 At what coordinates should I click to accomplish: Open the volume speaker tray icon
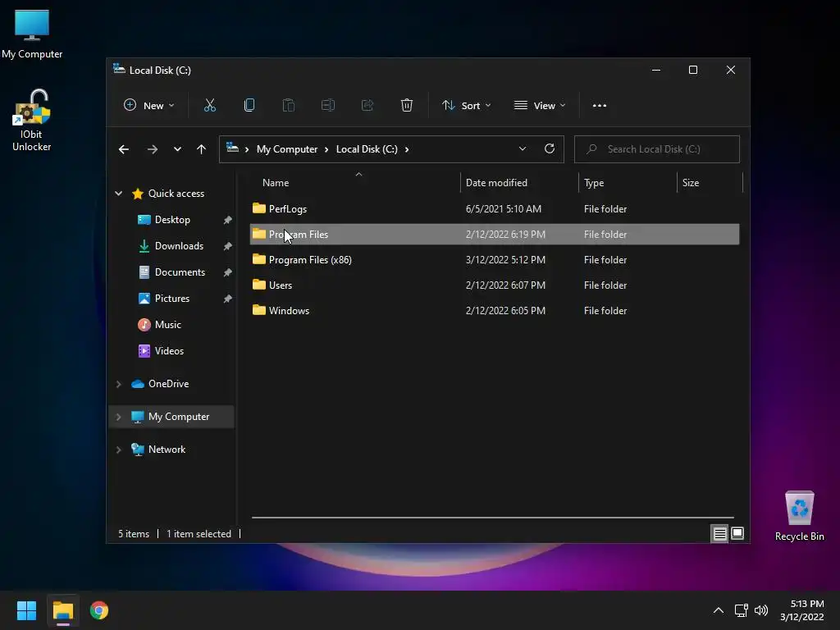[760, 610]
